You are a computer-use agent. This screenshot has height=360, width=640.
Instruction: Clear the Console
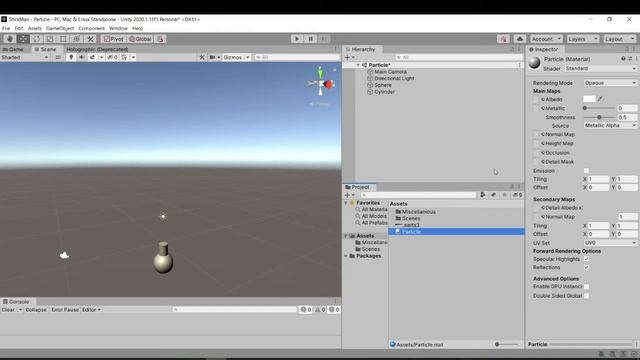(8, 310)
